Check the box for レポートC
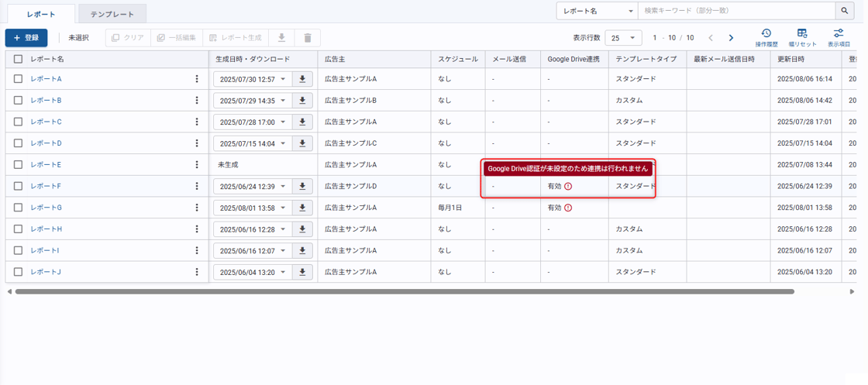The height and width of the screenshot is (385, 868). coord(19,122)
